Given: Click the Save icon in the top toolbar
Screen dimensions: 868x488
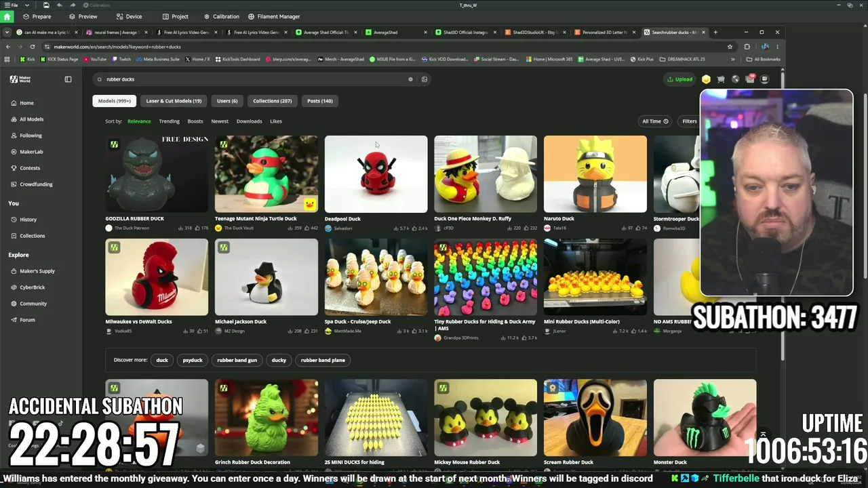Looking at the screenshot, I should [x=46, y=5].
